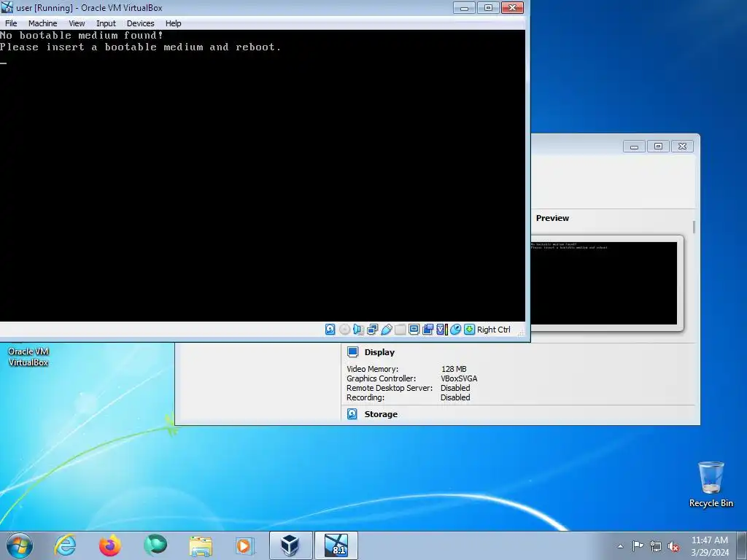Viewport: 747px width, 560px height.
Task: Click Remote Desktop Server Disabled value
Action: [x=455, y=388]
